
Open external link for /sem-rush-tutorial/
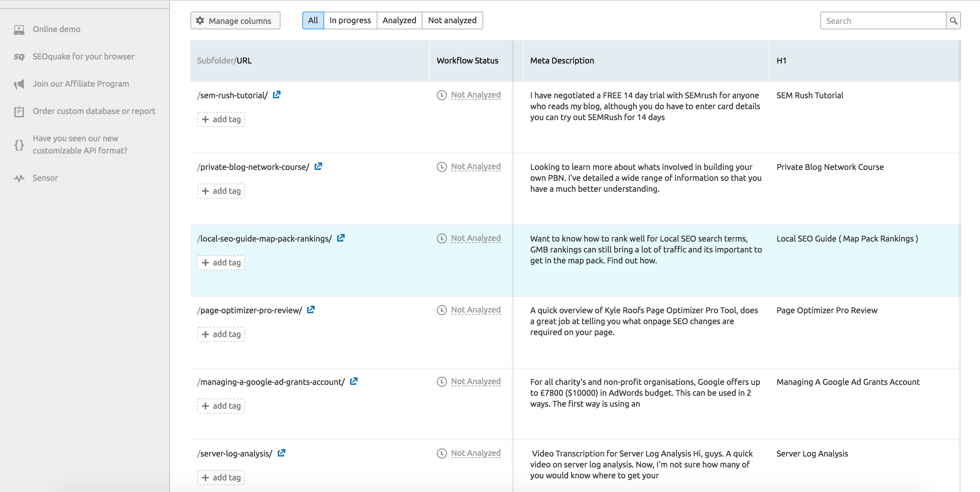(277, 95)
